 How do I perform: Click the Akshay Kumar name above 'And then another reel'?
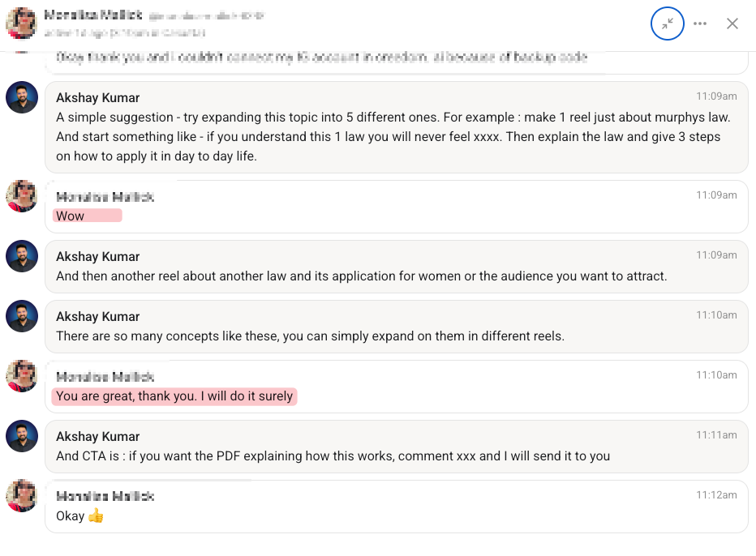click(98, 257)
